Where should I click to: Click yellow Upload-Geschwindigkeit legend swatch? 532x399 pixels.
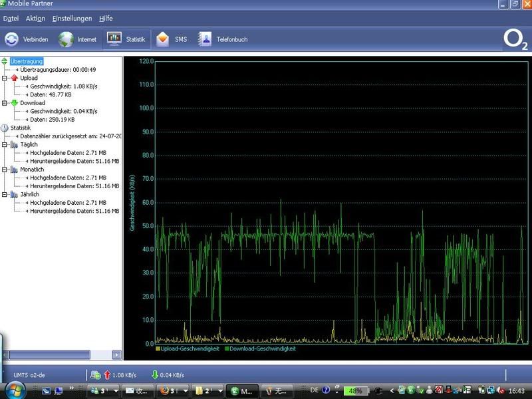158,348
